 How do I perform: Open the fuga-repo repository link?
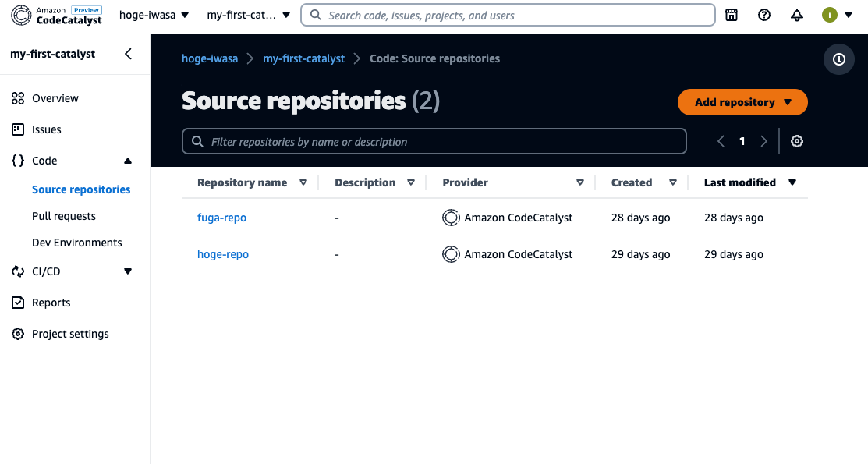tap(222, 218)
